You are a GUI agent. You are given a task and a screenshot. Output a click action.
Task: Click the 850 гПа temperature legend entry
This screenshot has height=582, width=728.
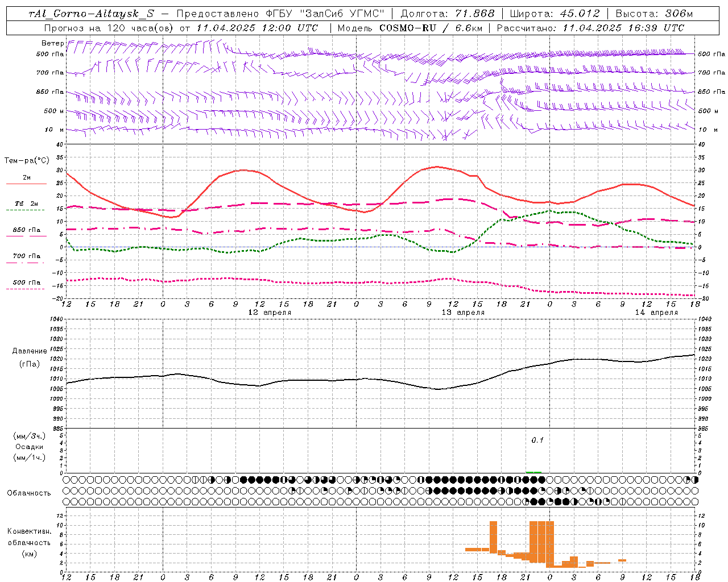coord(27,230)
